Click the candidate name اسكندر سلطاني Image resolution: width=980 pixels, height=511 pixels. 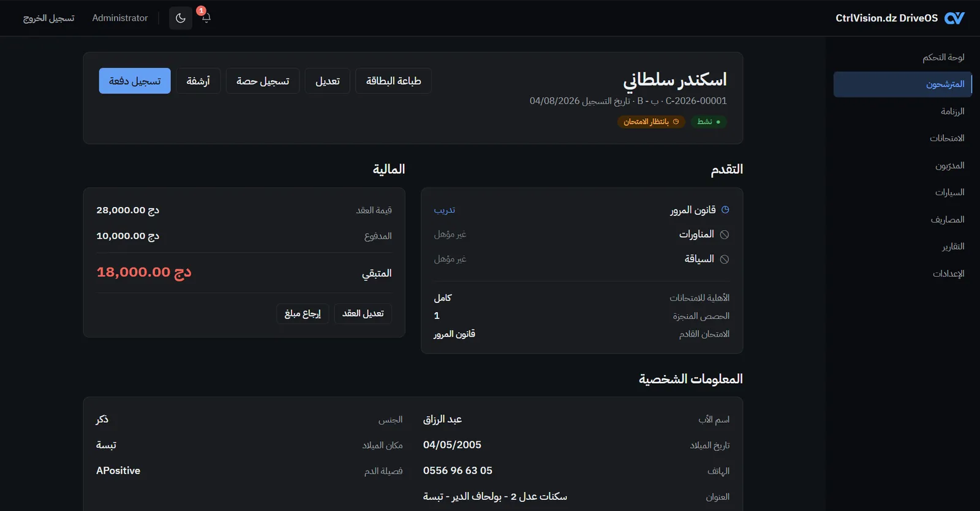point(675,80)
